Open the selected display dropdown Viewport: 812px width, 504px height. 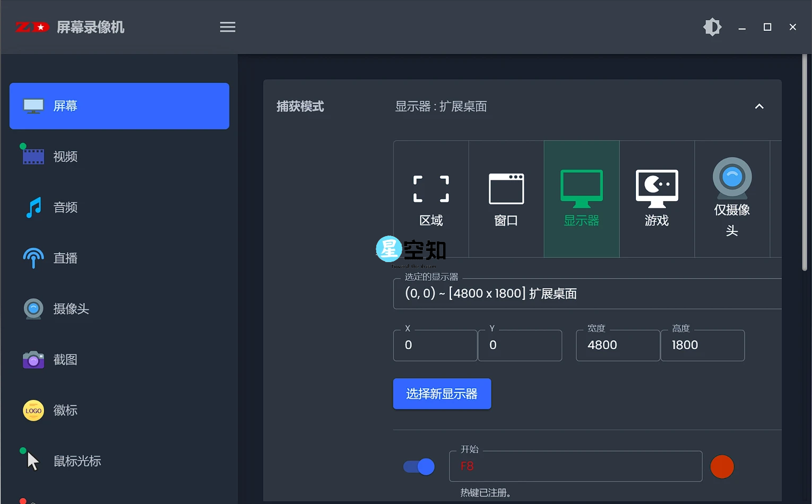586,293
